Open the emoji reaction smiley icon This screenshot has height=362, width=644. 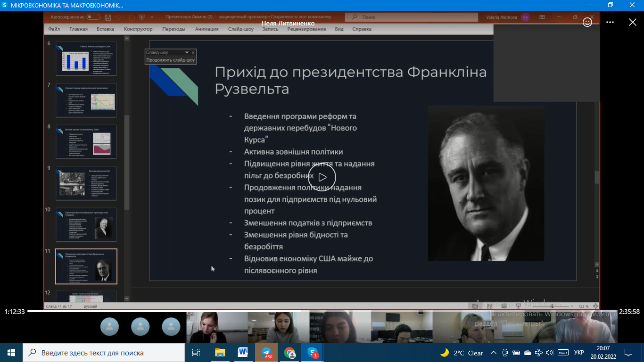tap(587, 22)
